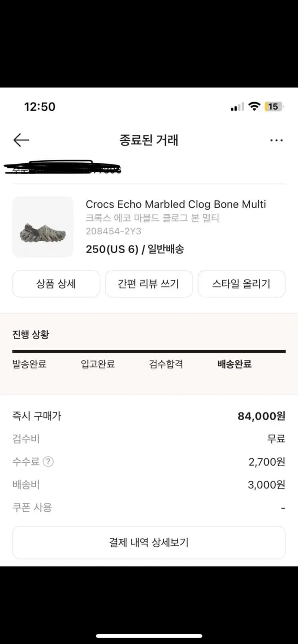Viewport: 298px width, 644px height.
Task: Tap the Wi-Fi indicator in status bar
Action: point(254,106)
